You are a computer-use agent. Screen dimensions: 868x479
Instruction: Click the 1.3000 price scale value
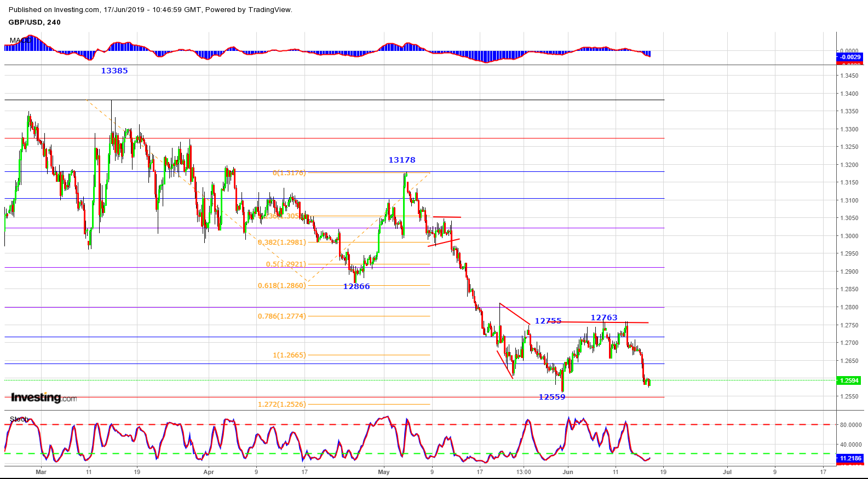(849, 236)
